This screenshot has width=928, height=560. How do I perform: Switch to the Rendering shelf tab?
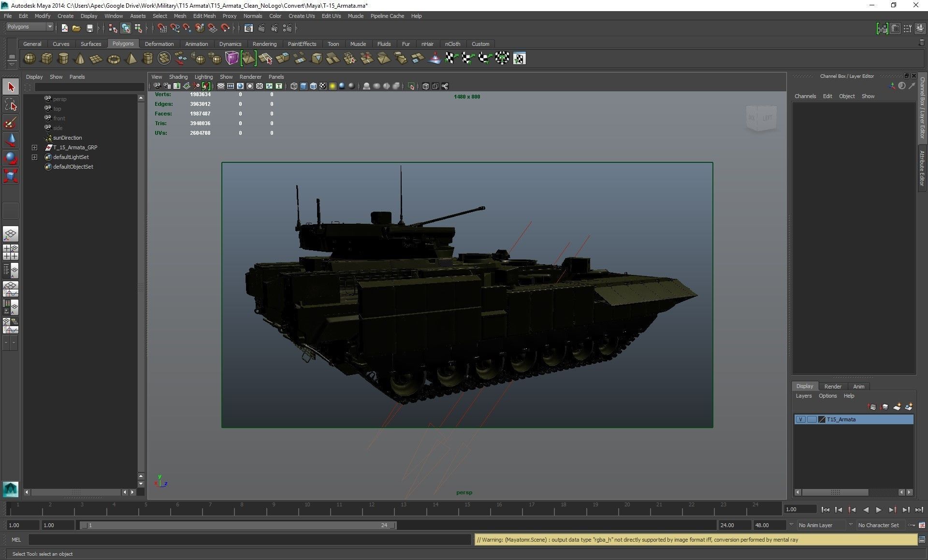click(264, 44)
